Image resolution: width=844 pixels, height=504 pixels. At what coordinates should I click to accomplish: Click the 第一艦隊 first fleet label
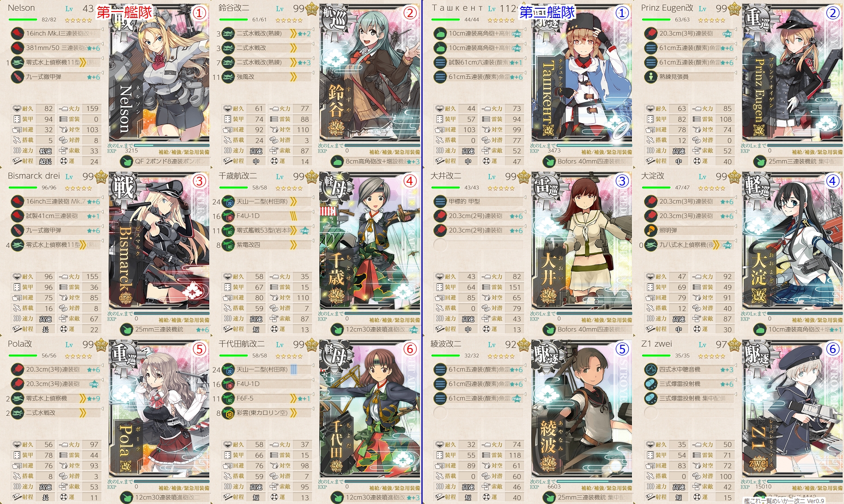pos(125,12)
